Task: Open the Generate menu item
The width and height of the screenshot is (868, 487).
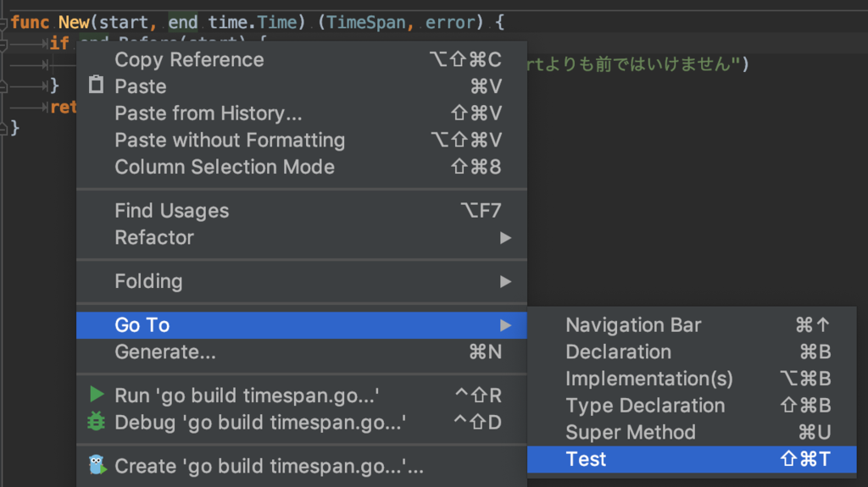Action: click(x=165, y=351)
